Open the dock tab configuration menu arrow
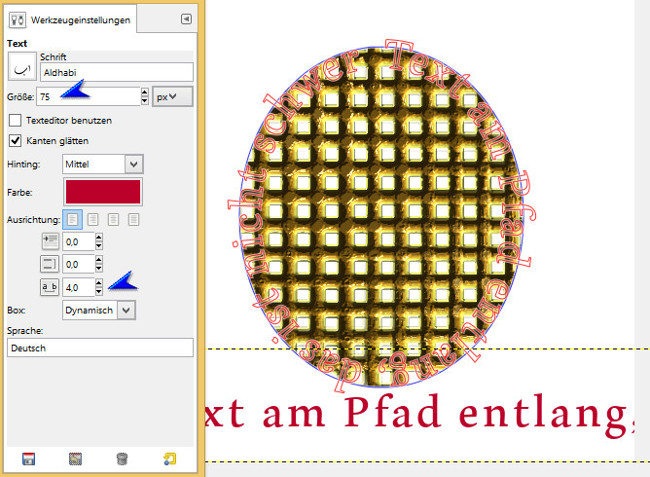This screenshot has height=477, width=650. coord(187,19)
